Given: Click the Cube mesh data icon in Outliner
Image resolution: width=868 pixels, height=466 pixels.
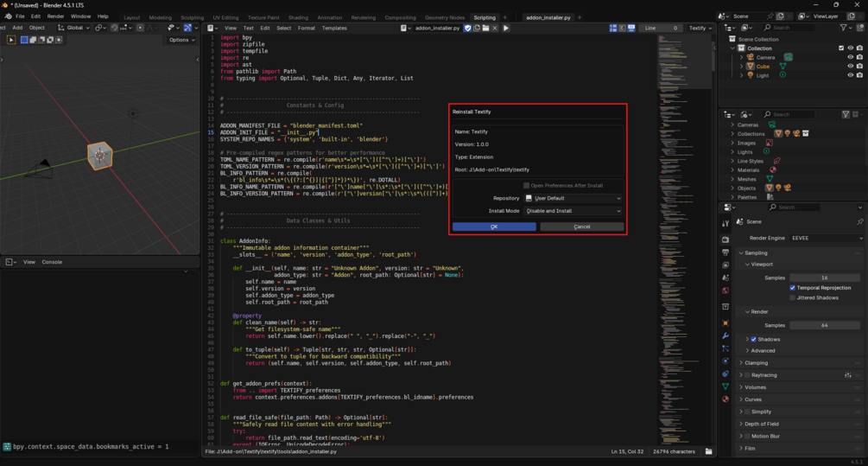Looking at the screenshot, I should pos(782,66).
